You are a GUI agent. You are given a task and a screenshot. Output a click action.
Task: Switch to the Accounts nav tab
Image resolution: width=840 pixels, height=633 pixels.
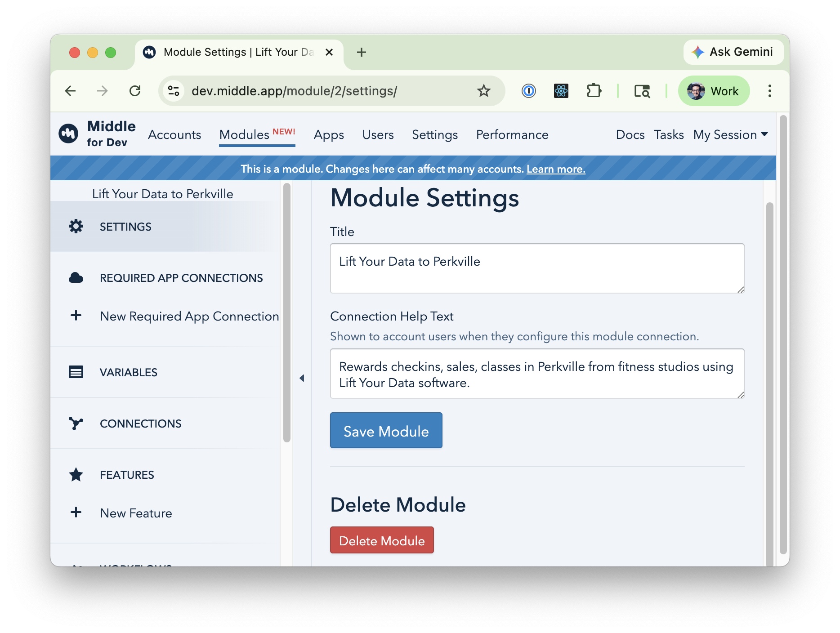[x=174, y=134]
